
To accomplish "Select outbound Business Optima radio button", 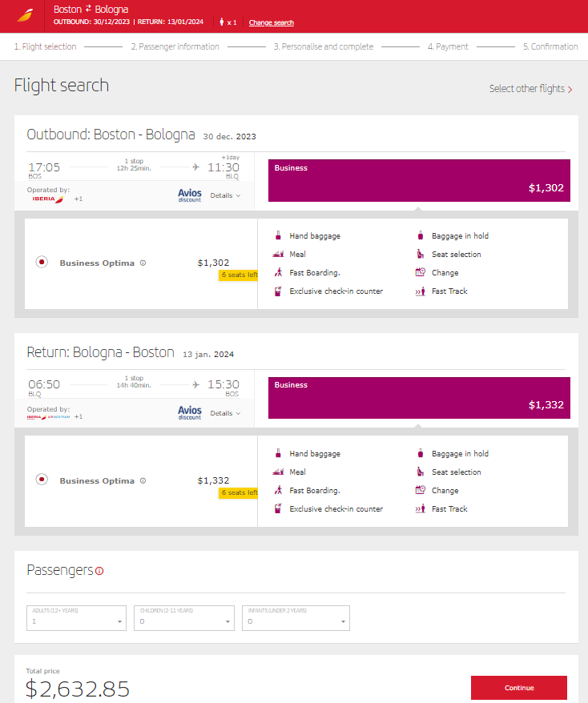I will (x=42, y=262).
